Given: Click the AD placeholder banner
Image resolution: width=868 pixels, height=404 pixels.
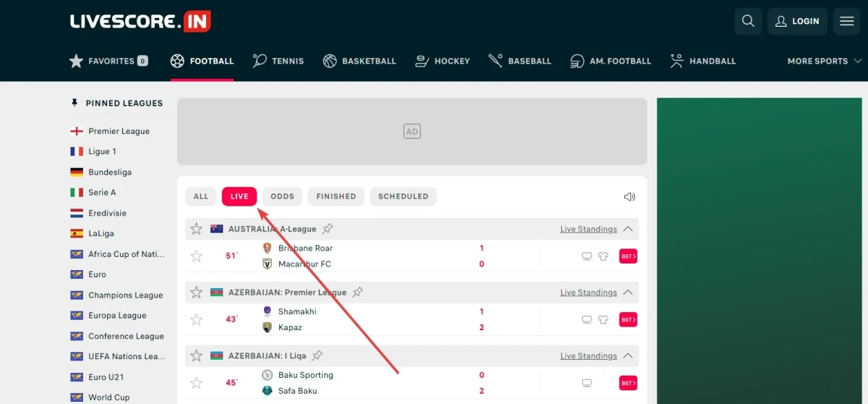Looking at the screenshot, I should (x=412, y=132).
